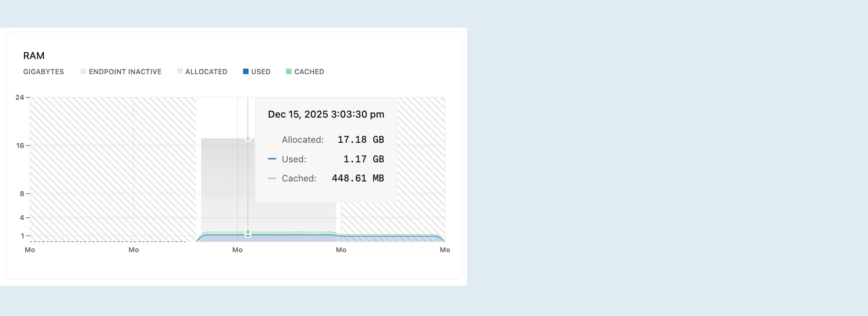The height and width of the screenshot is (316, 868).
Task: Click the gray ALLOCATED legend square icon
Action: (x=179, y=72)
